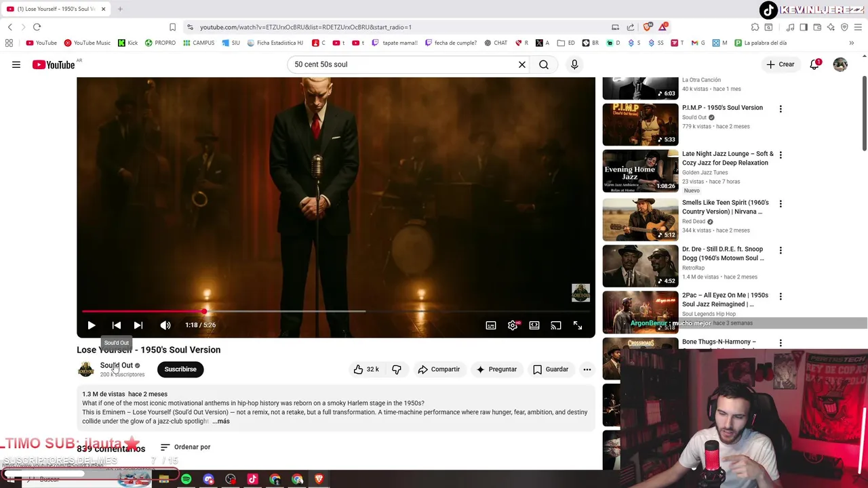This screenshot has height=488, width=868.
Task: Open P.I.M.P 1950's Soul Version thumbnail
Action: point(640,124)
